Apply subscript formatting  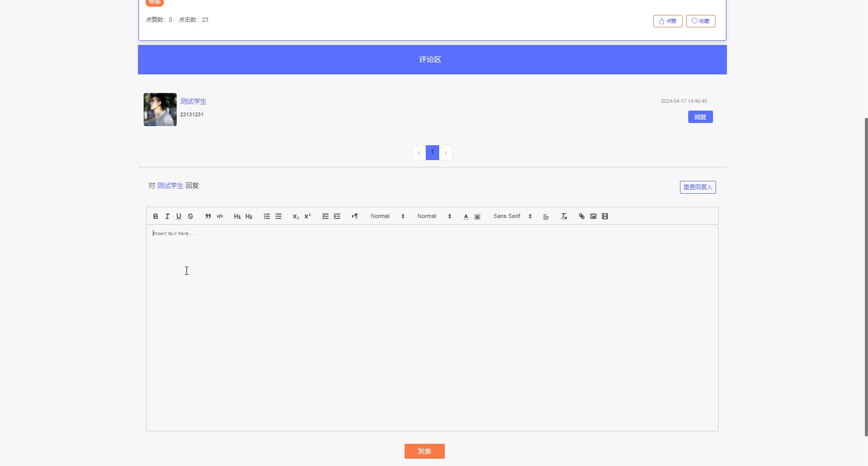coord(296,216)
